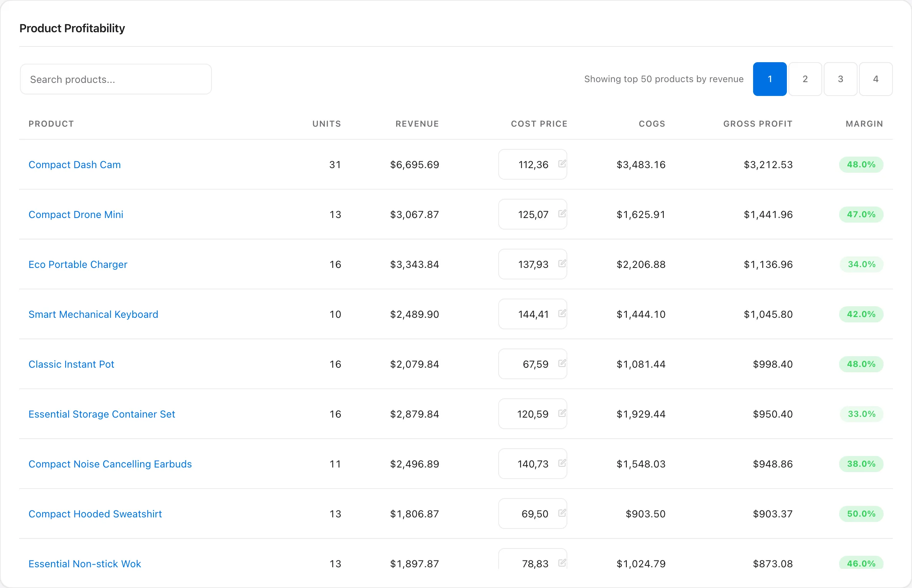The width and height of the screenshot is (912, 588).
Task: Open Compact Drone Mini product link
Action: [x=76, y=215]
